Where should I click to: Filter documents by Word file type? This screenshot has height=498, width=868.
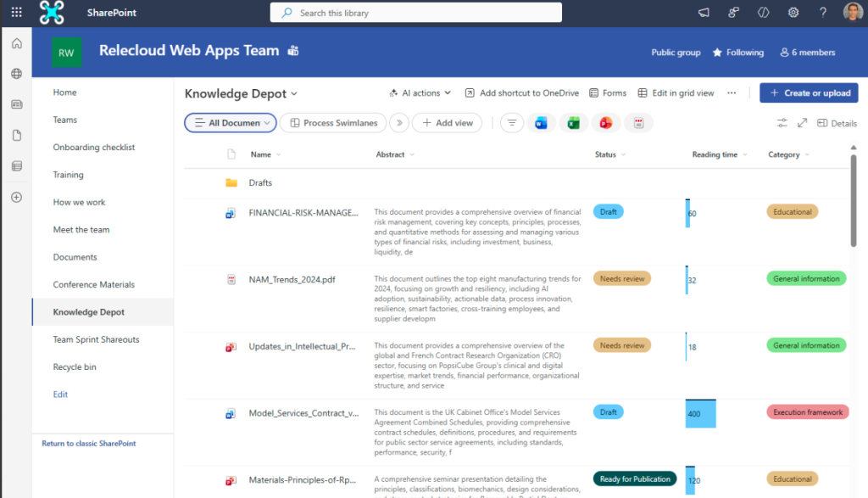[x=541, y=123]
